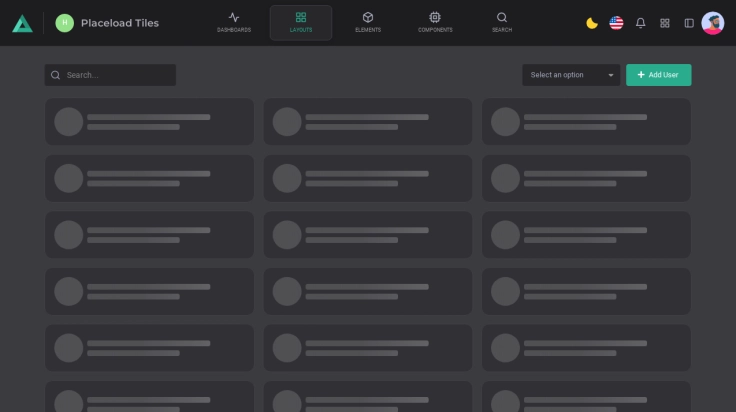Viewport: 736px width, 412px height.
Task: Open the Components menu
Action: click(x=434, y=22)
